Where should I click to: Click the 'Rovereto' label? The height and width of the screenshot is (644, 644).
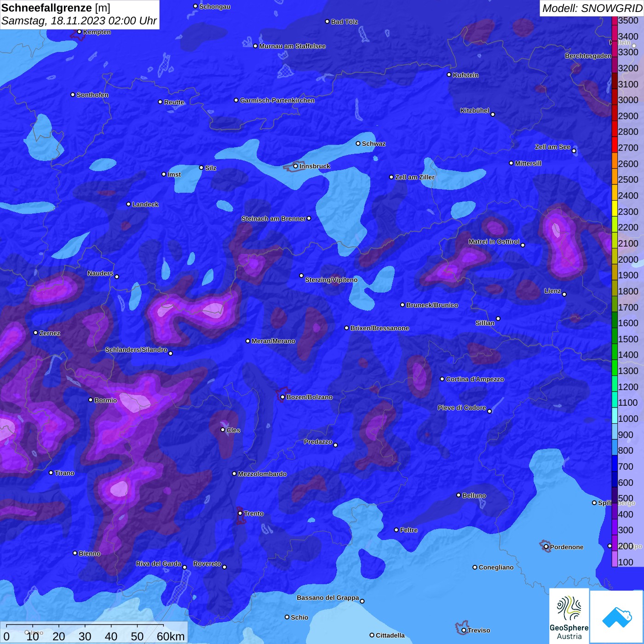pyautogui.click(x=207, y=563)
